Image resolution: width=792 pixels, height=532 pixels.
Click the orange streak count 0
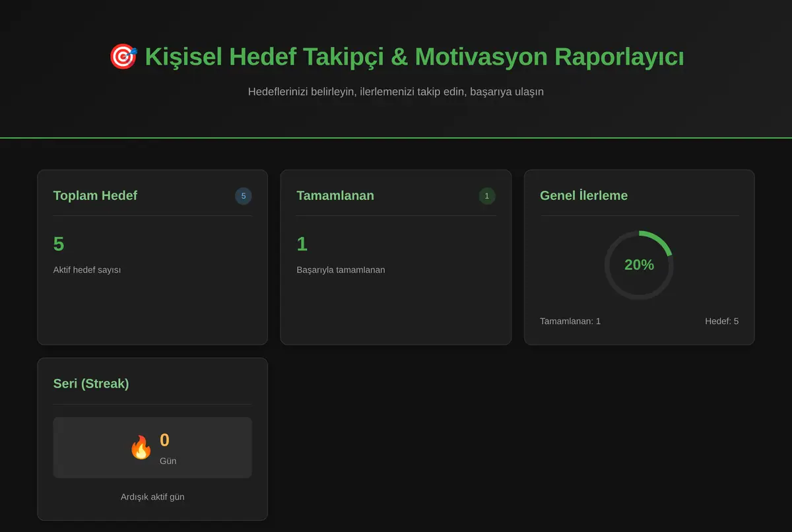pos(164,440)
